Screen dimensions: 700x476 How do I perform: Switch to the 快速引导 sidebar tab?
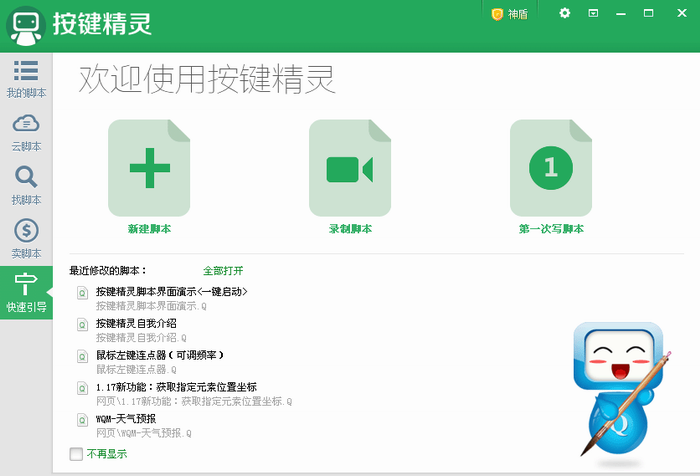click(x=25, y=292)
